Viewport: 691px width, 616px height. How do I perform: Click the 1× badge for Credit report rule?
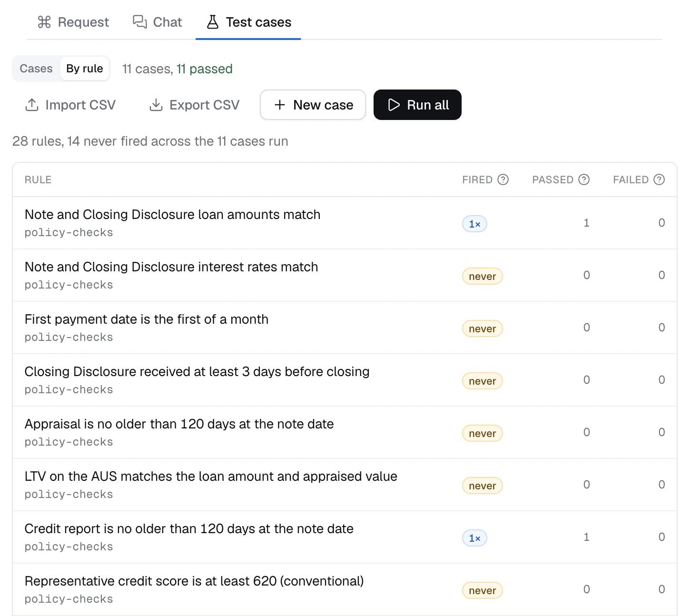474,538
